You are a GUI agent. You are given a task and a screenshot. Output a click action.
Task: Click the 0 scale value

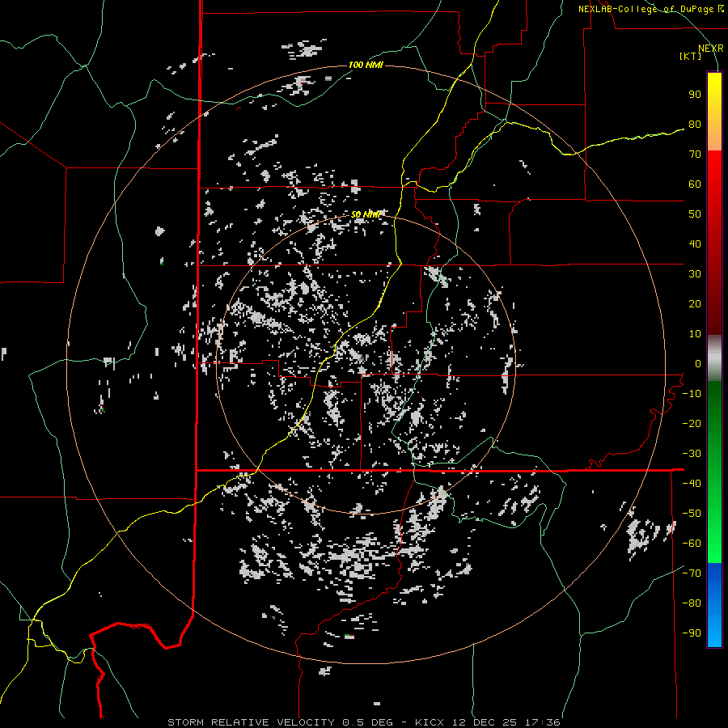pos(698,364)
